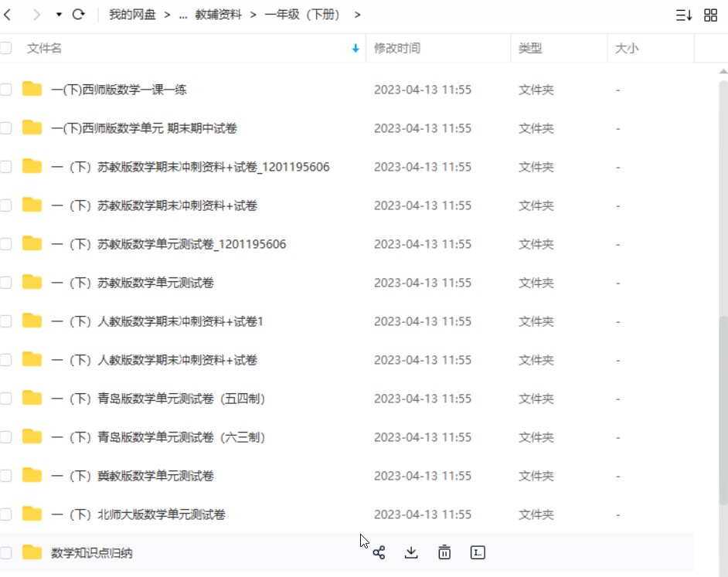Screen dimensions: 728x577
Task: Open folder 一(下)西师版数学一课一练
Action: pos(119,90)
